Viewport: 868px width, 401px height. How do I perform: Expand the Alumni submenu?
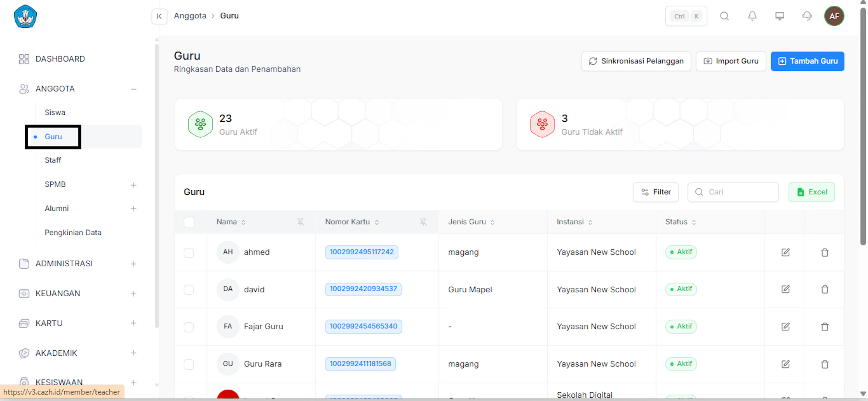pyautogui.click(x=133, y=209)
